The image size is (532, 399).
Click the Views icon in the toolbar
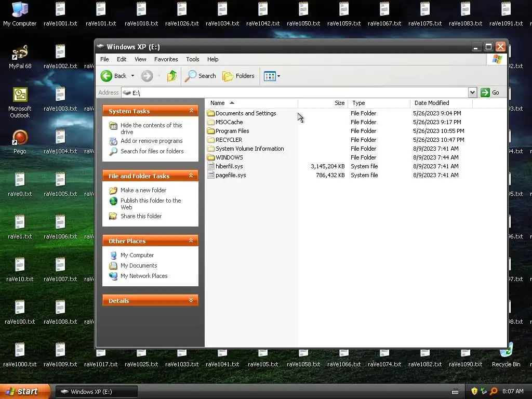coord(270,76)
